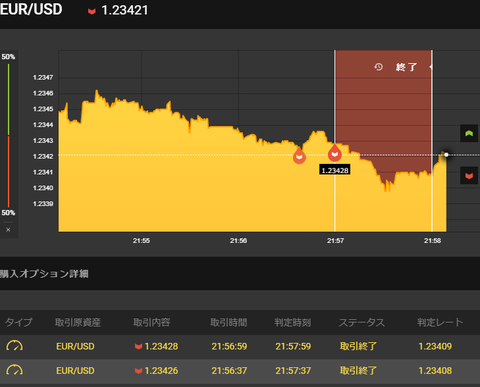Click expiry time 21:57:59
Image resolution: width=480 pixels, height=387 pixels.
point(293,346)
